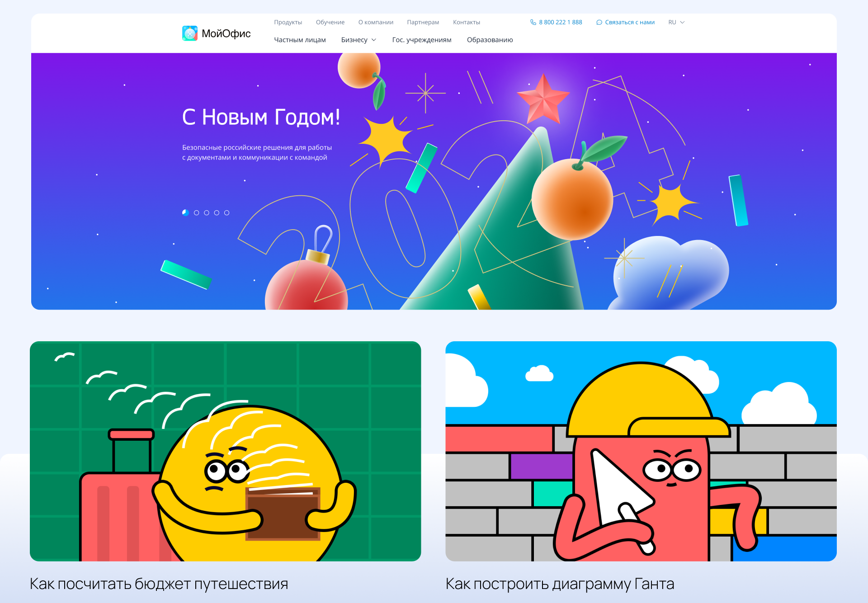Viewport: 868px width, 603px height.
Task: Open the Продукты menu item
Action: [288, 22]
